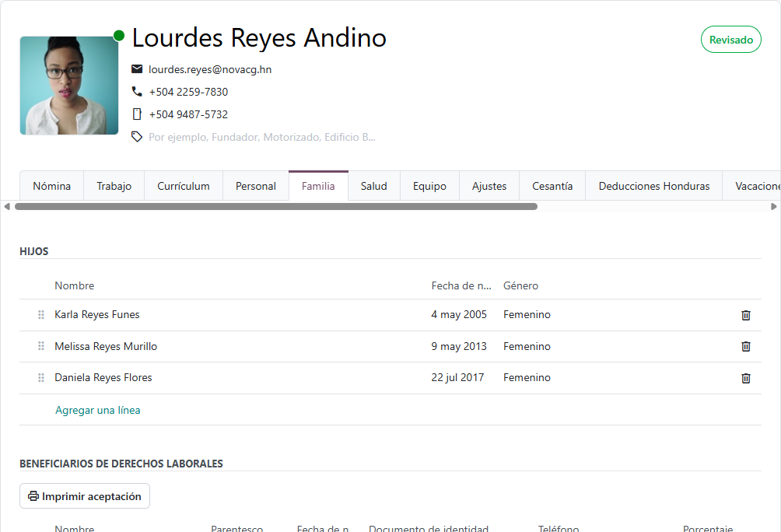Go to the Personal tab

[255, 186]
